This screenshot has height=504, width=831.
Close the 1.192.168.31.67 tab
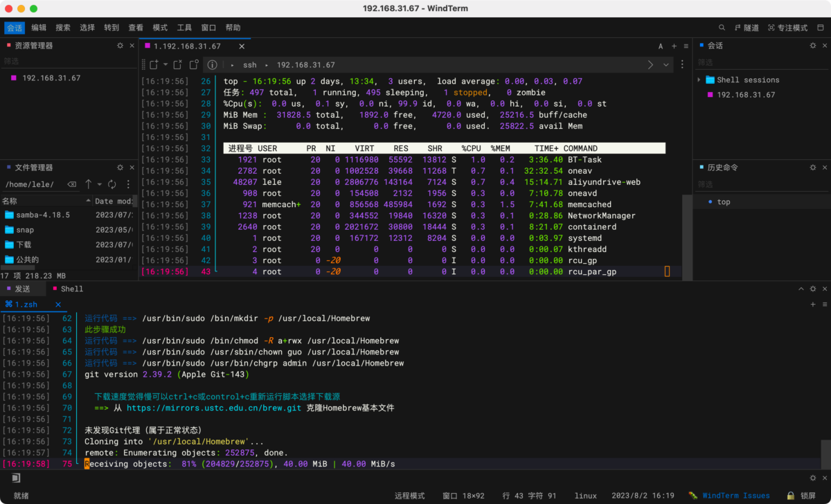coord(242,46)
